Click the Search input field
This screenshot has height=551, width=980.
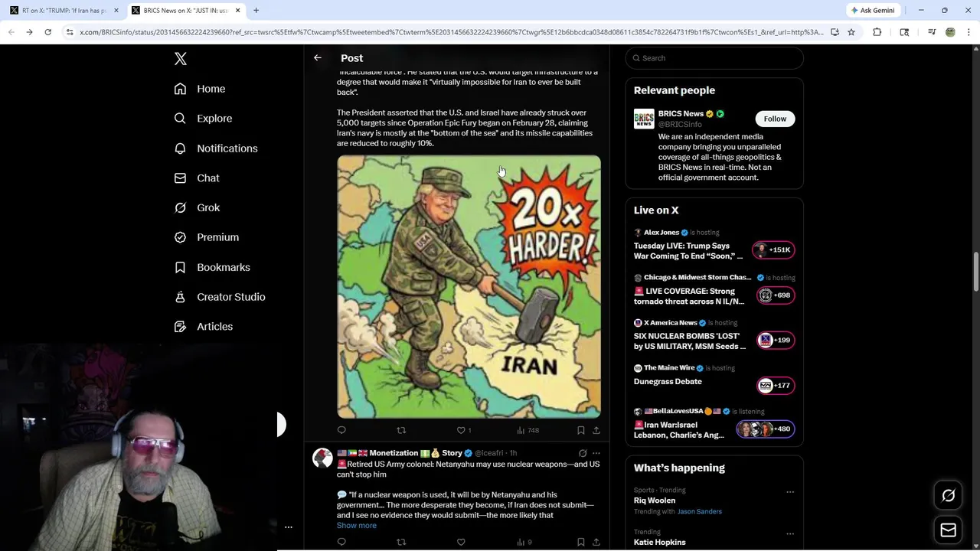[x=714, y=58]
